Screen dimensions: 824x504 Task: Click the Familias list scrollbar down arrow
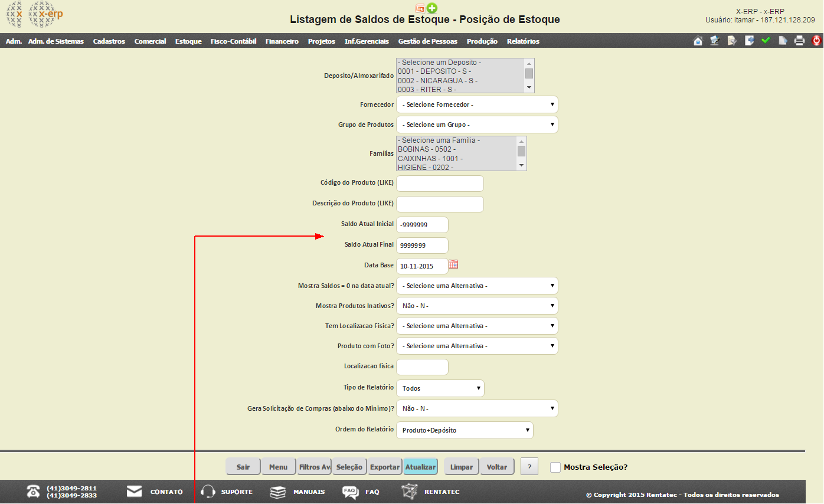[x=521, y=166]
